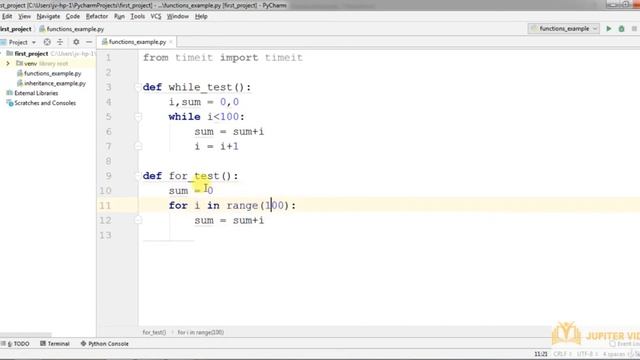Click fold end marker on line 12
Viewport: 640px width, 360px height.
pos(138,220)
